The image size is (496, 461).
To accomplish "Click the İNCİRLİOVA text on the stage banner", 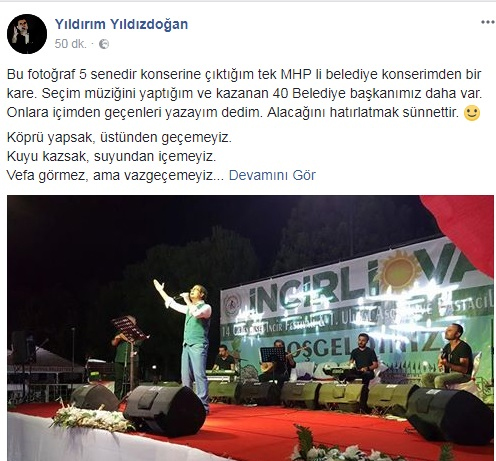I will [x=315, y=291].
